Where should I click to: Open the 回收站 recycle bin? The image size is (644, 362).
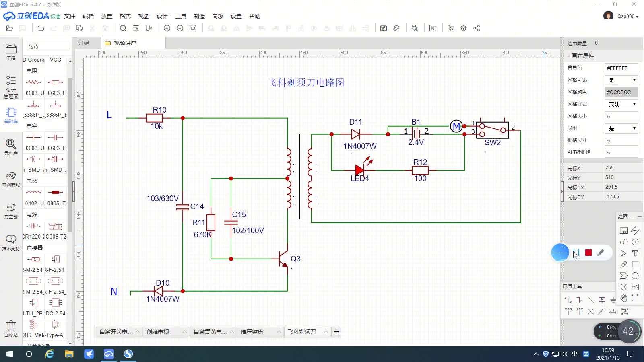11,328
